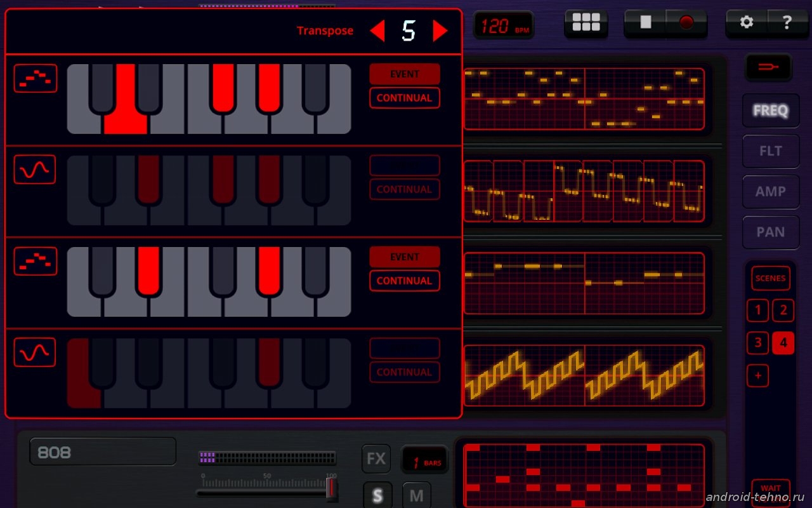Increase transpose with the right arrow
Screen dimensions: 812x508
coord(440,30)
